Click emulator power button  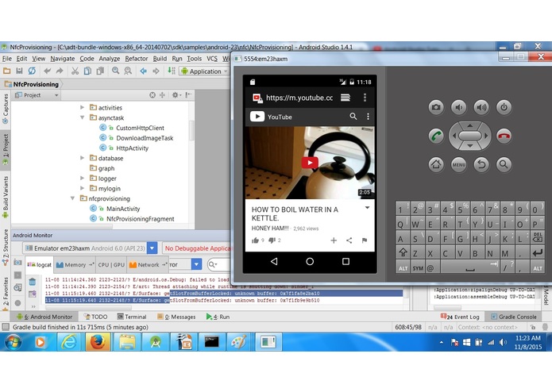pyautogui.click(x=504, y=107)
